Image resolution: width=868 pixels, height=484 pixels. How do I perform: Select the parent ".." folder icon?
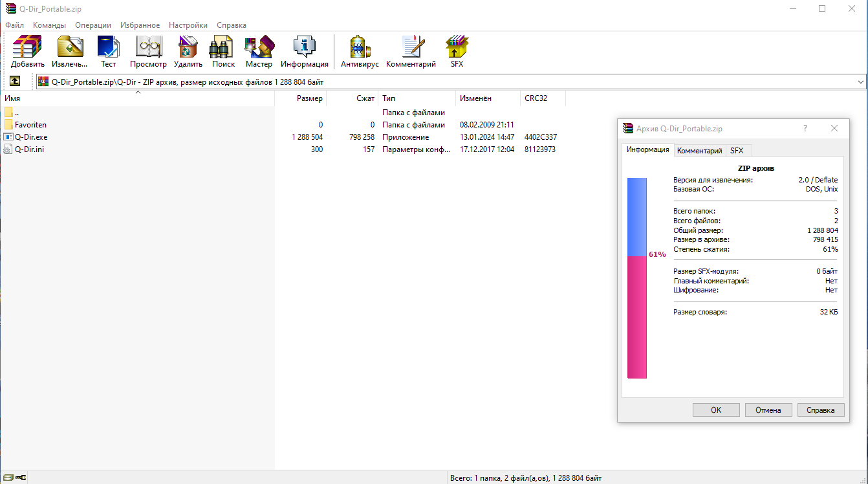[x=8, y=113]
